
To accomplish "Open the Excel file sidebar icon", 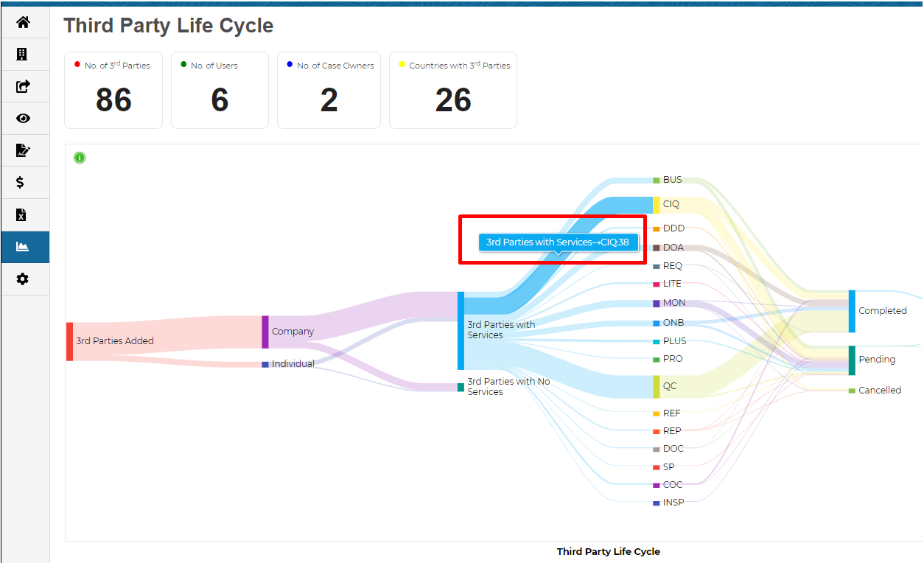I will [x=22, y=214].
